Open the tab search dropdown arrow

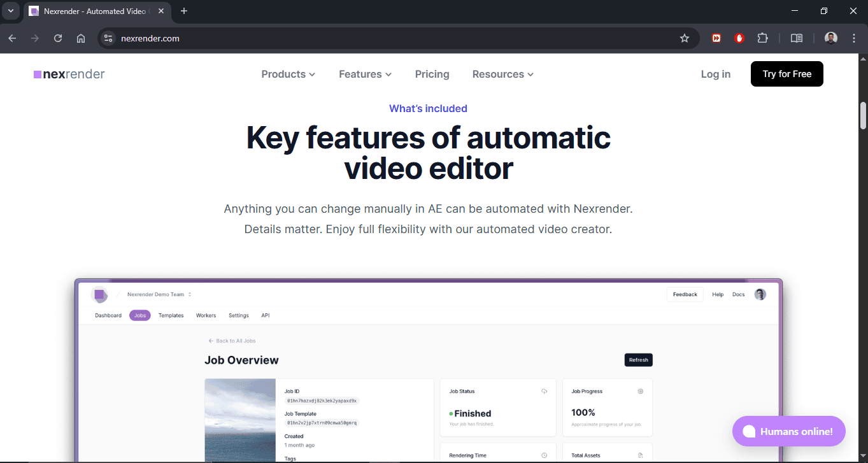pyautogui.click(x=11, y=11)
